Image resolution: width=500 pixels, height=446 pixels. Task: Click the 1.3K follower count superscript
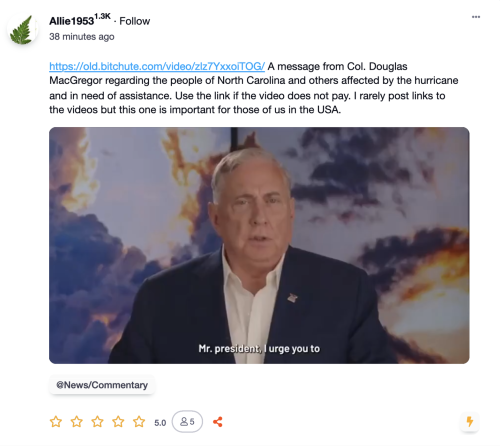[102, 16]
